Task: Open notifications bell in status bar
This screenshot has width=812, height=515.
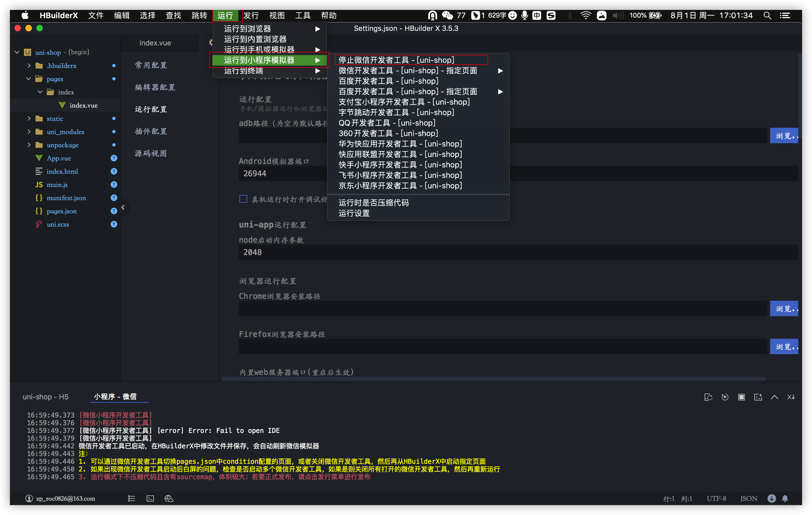Action: [x=785, y=498]
